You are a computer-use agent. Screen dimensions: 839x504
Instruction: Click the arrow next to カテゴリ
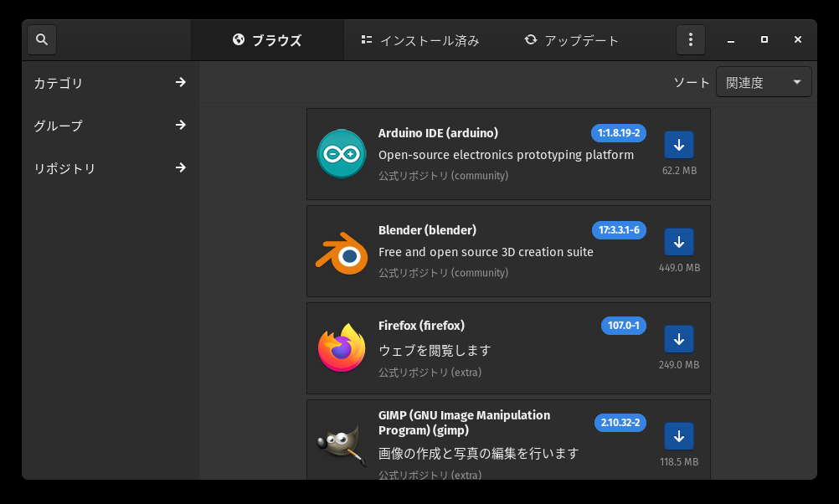coord(181,82)
